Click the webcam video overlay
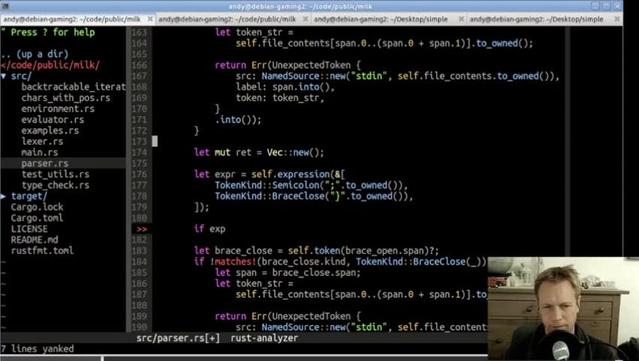639x361 pixels. (x=563, y=308)
